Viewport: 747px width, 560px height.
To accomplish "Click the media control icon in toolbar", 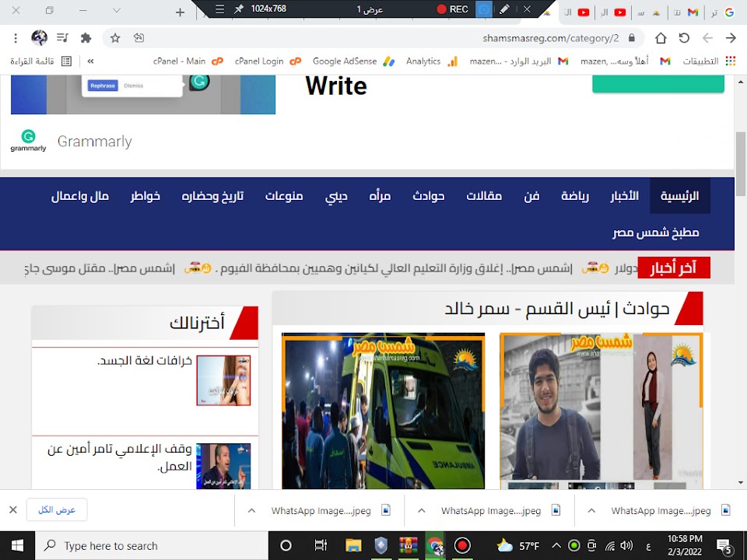I will [63, 38].
